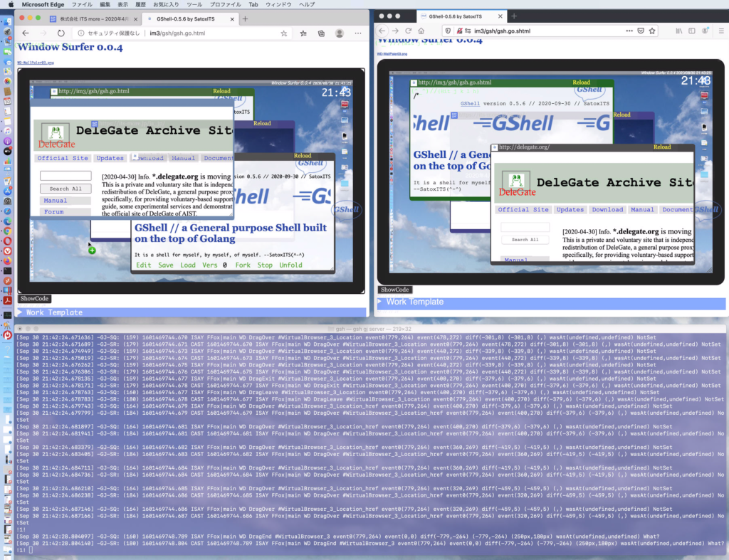The image size is (729, 560).
Task: Open the Firefox page actions ellipsis
Action: [628, 31]
